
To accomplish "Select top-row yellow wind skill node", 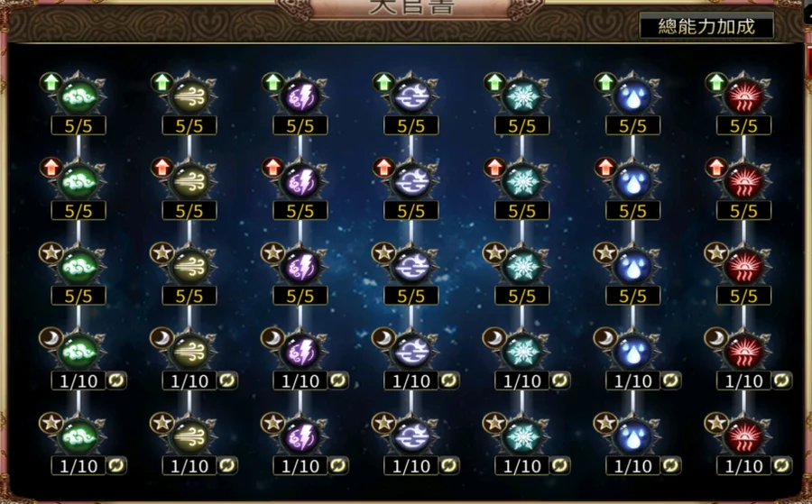I will point(189,96).
